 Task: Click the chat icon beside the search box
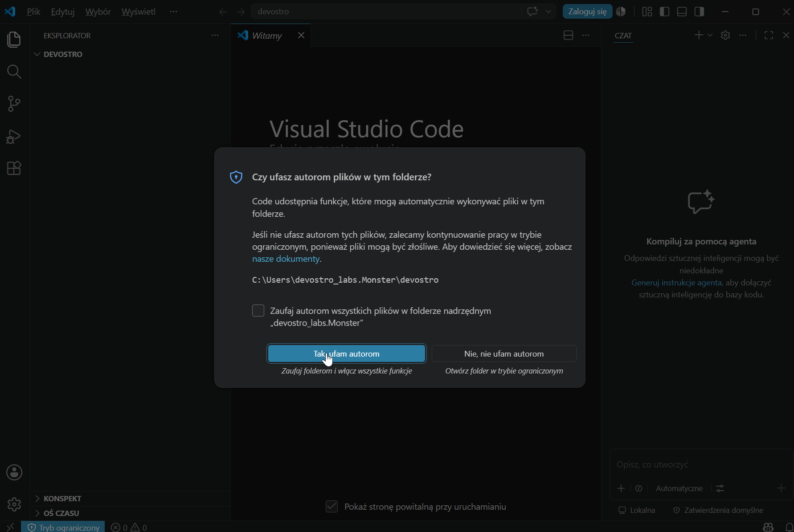point(532,12)
